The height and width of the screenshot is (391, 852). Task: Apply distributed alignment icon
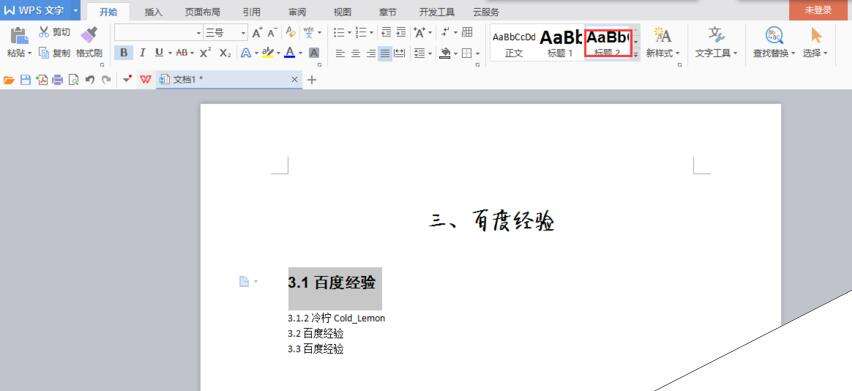pos(399,53)
